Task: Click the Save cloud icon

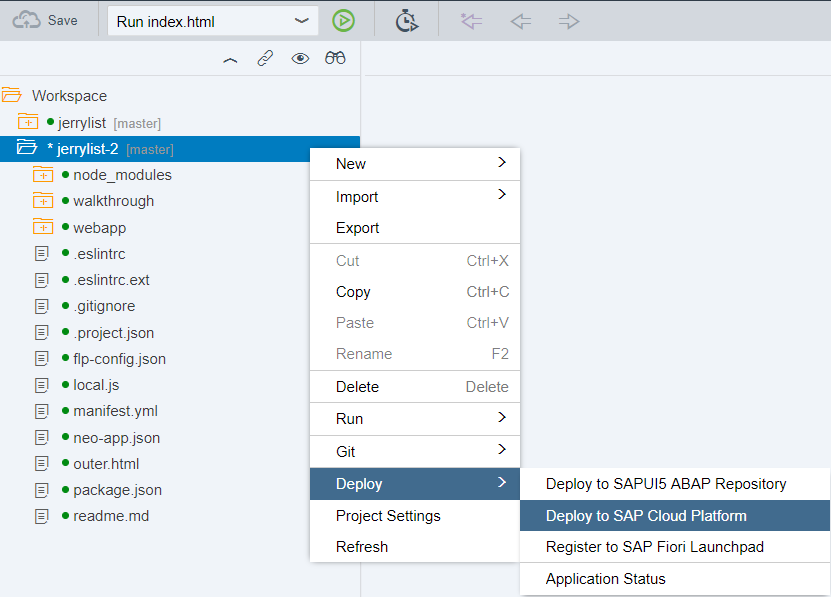Action: coord(26,20)
